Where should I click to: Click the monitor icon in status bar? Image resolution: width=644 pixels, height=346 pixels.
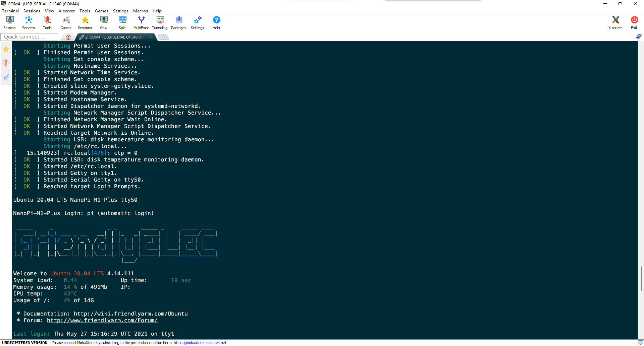click(x=640, y=343)
